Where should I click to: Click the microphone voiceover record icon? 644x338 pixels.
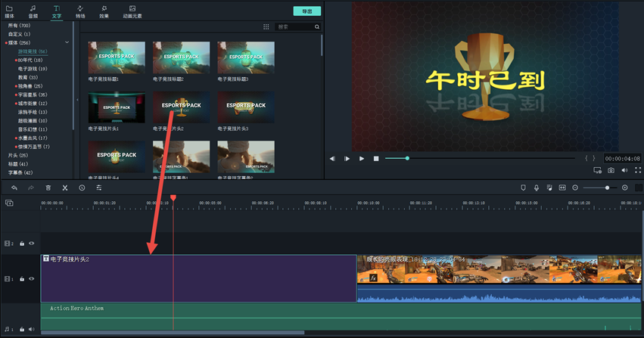[x=536, y=188]
